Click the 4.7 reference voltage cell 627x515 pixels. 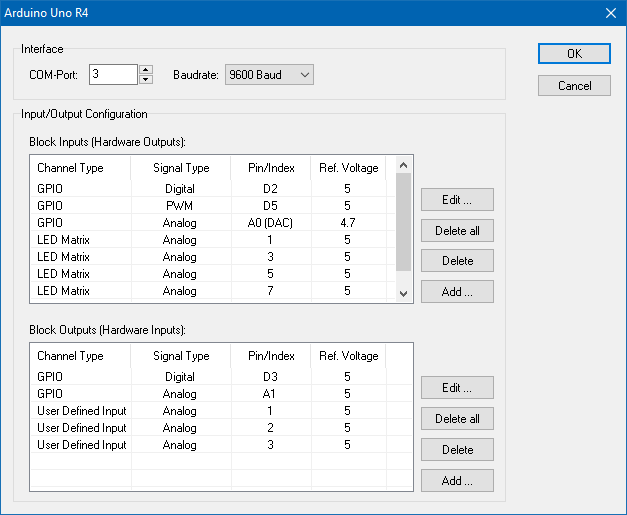tap(348, 223)
